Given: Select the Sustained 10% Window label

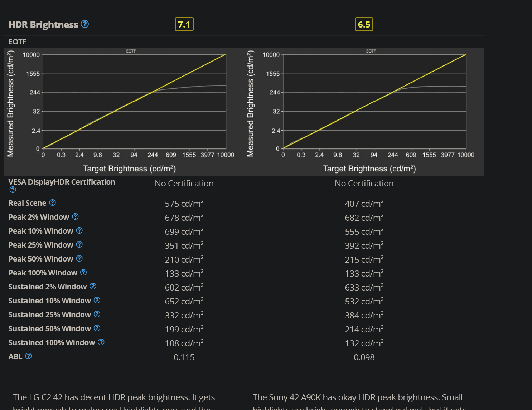Looking at the screenshot, I should point(50,301).
